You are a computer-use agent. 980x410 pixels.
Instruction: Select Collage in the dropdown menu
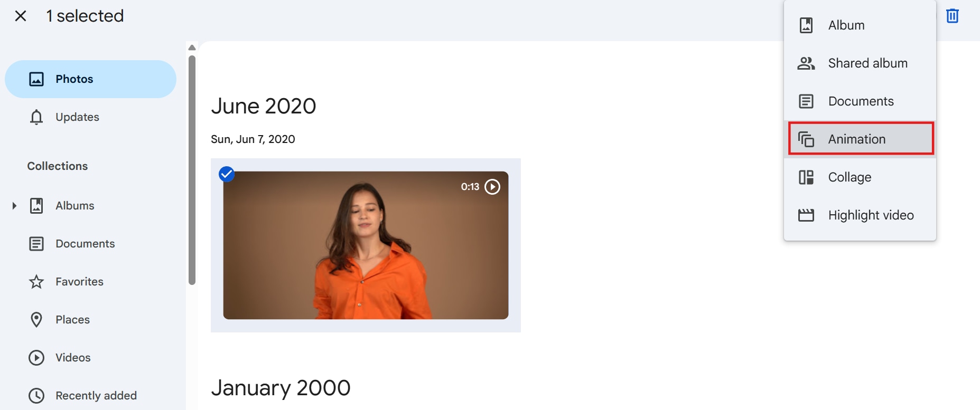pos(850,177)
